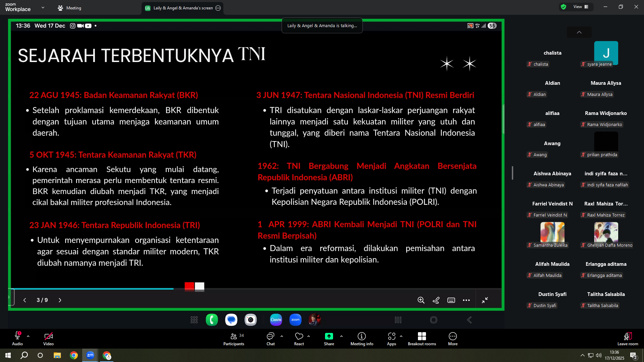Viewport: 644px width, 362px height.
Task: Unmute the microphone using Audio button
Action: 17,339
